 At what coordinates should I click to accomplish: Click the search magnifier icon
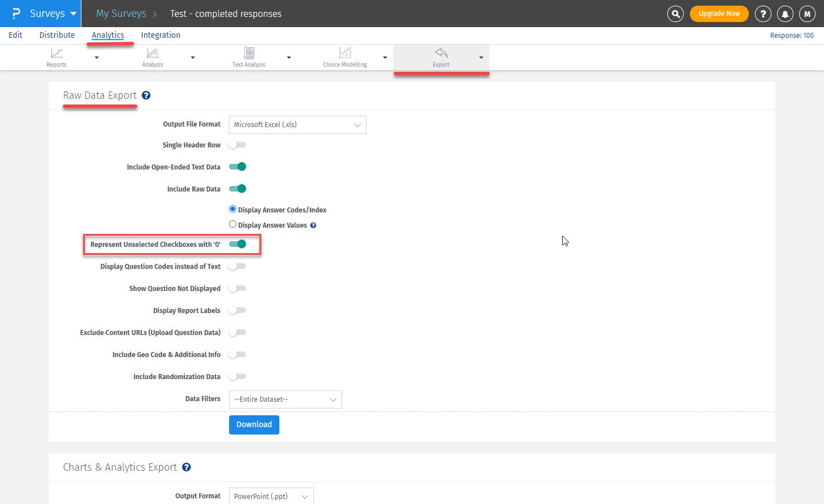click(x=675, y=14)
